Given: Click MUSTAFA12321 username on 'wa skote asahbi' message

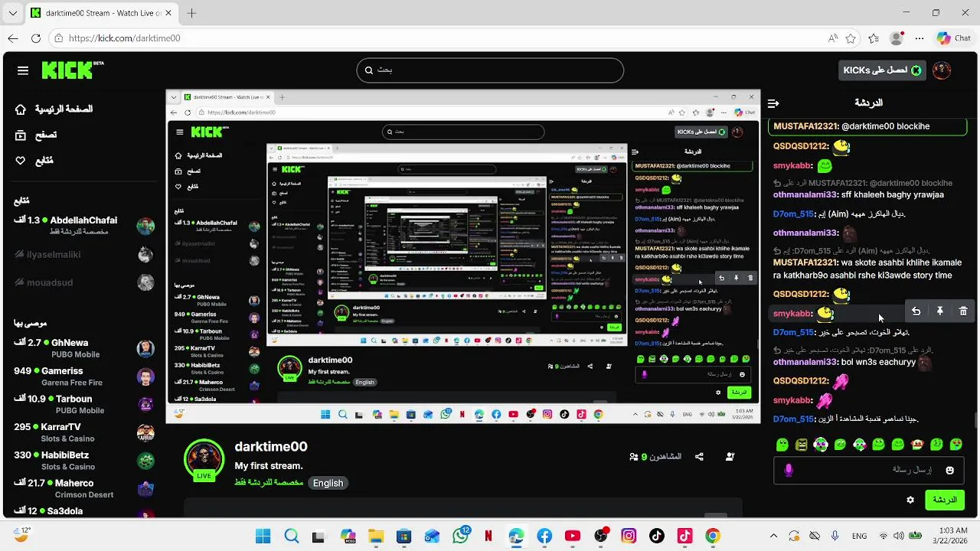Looking at the screenshot, I should (805, 262).
